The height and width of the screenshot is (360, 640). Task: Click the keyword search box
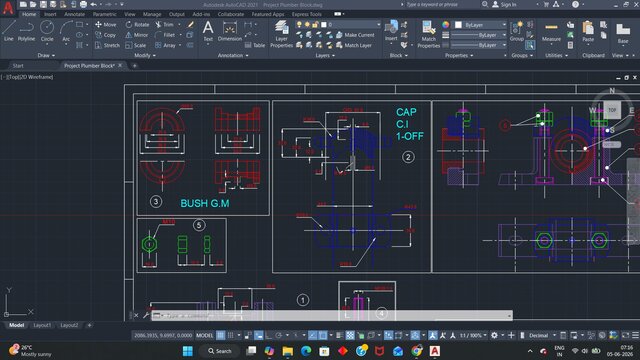[440, 4]
